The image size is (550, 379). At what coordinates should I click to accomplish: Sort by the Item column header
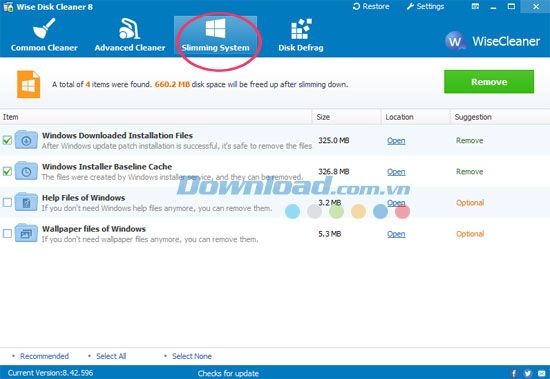click(156, 117)
